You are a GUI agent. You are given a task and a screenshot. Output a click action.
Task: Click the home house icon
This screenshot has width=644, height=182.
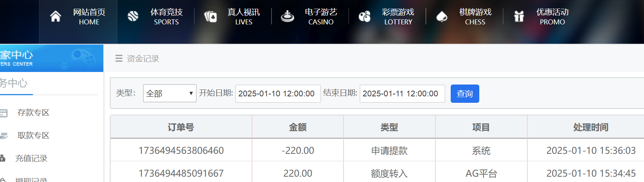pyautogui.click(x=56, y=16)
